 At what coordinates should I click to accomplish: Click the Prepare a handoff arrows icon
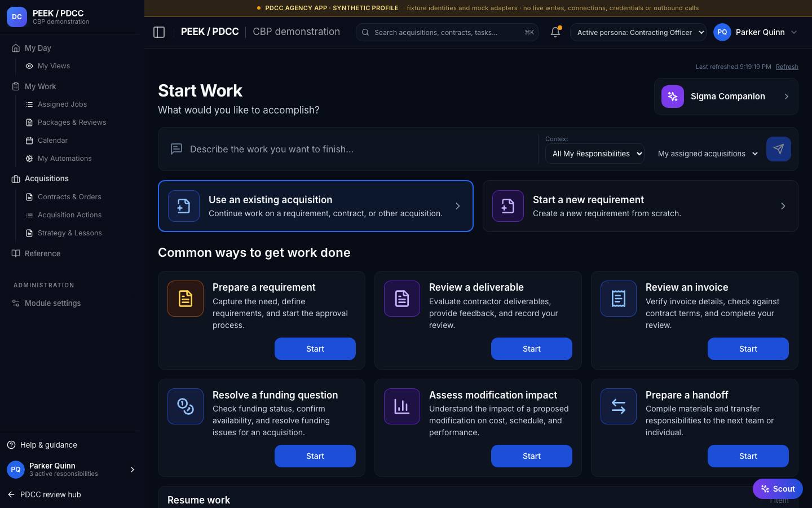(619, 406)
